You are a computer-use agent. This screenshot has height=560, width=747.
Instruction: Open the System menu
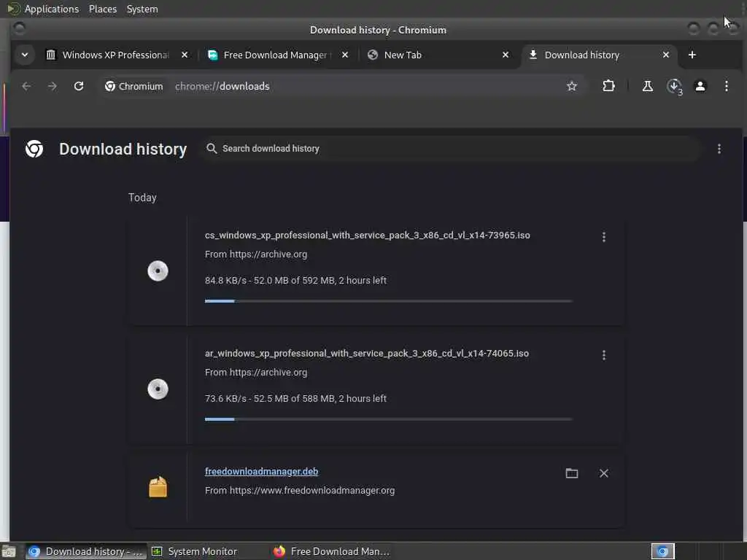tap(142, 9)
